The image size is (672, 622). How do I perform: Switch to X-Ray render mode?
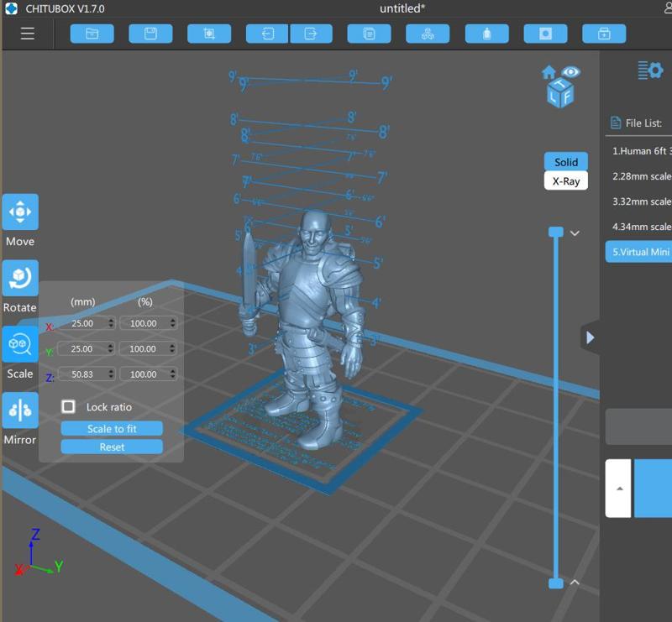click(565, 180)
